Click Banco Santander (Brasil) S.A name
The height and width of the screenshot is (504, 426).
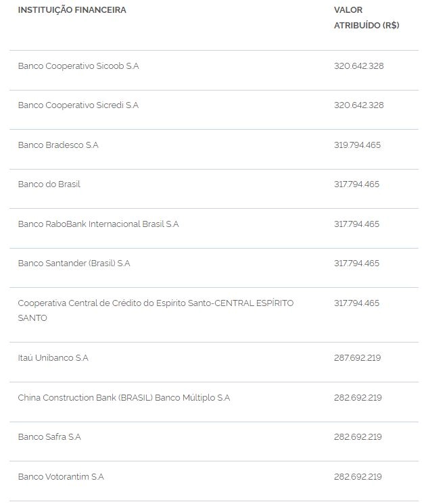(x=74, y=263)
